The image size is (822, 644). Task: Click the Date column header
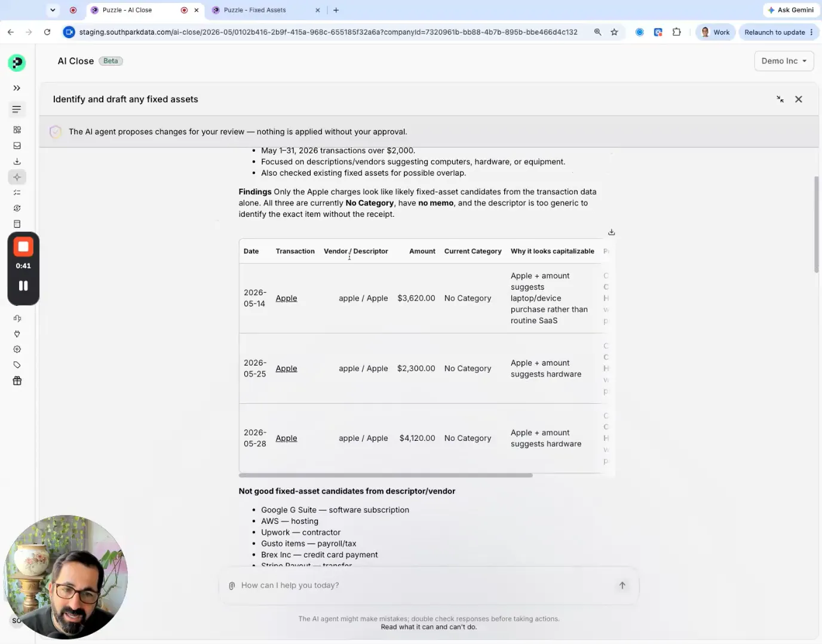pyautogui.click(x=251, y=251)
